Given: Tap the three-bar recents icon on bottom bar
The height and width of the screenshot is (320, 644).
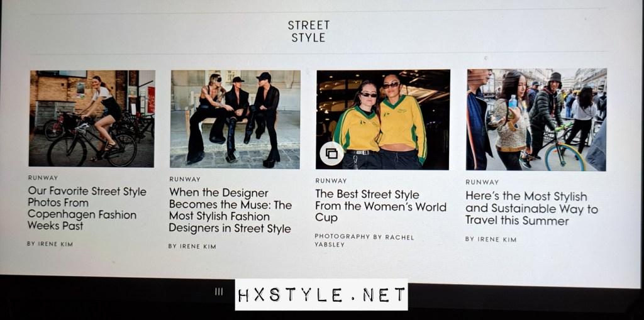Looking at the screenshot, I should point(219,291).
